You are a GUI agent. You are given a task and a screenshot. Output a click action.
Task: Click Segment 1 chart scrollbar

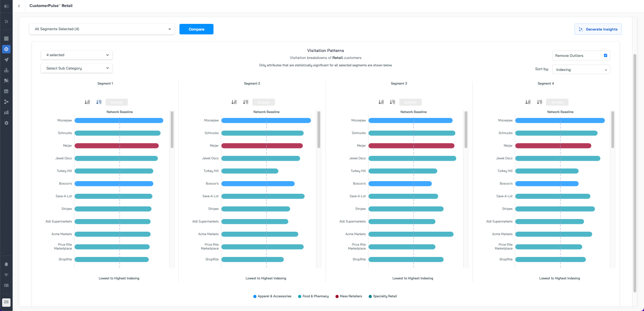[172, 130]
